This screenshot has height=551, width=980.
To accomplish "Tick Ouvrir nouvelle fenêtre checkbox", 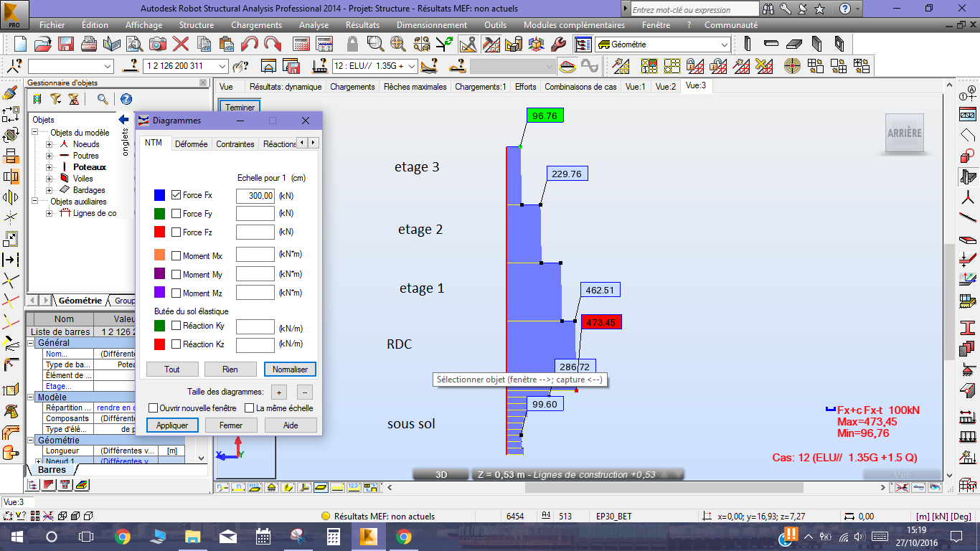I will coord(153,408).
